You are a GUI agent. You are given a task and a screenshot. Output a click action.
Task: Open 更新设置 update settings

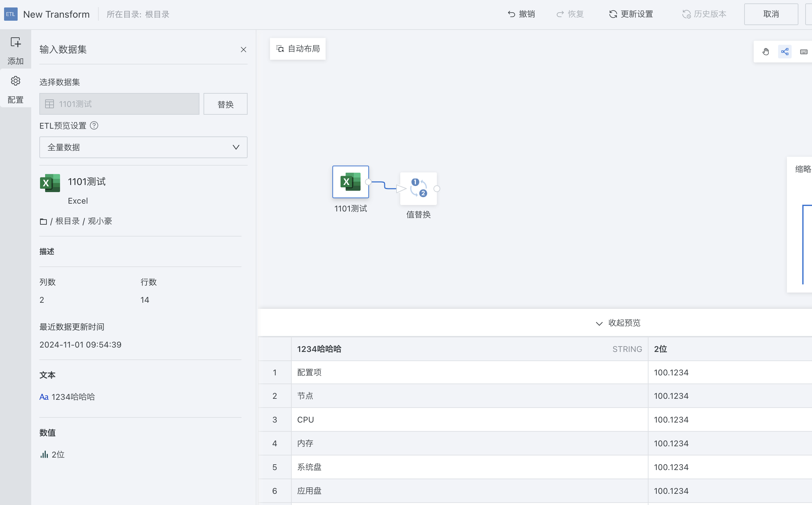pyautogui.click(x=631, y=14)
